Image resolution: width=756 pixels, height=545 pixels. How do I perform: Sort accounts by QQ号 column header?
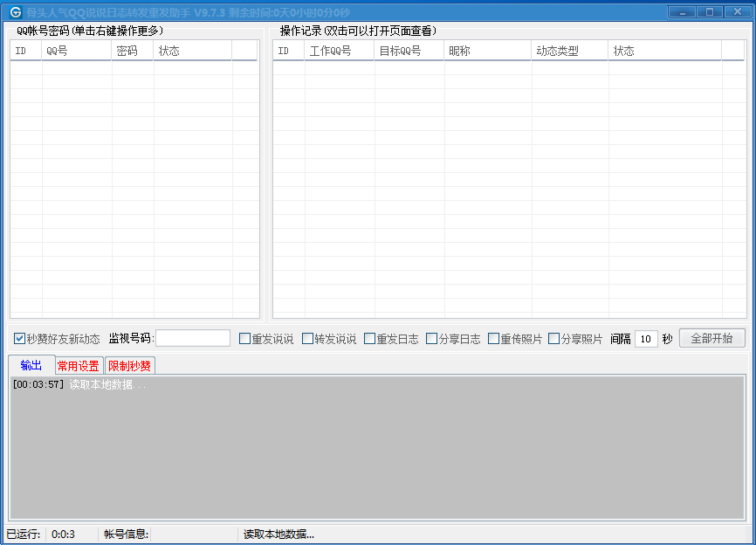[x=76, y=51]
